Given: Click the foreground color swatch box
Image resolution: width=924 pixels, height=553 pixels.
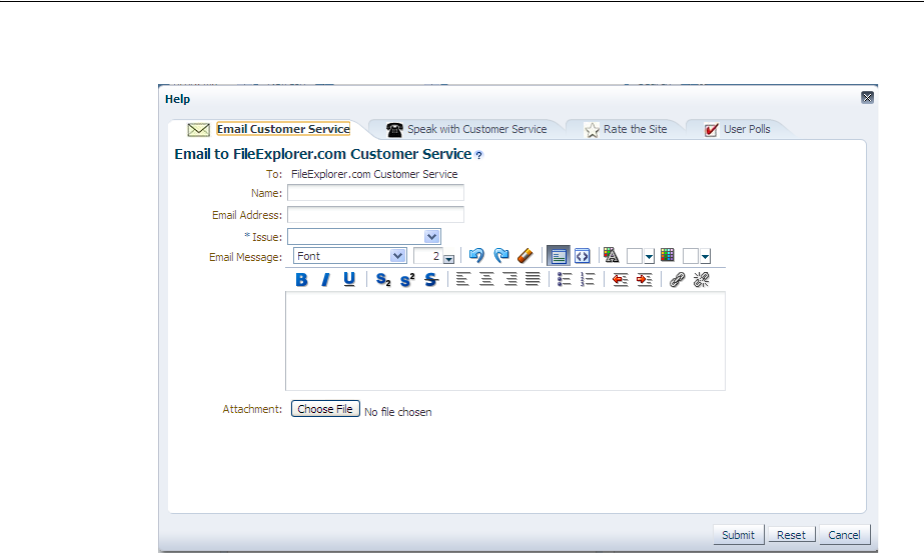Looking at the screenshot, I should coord(635,256).
